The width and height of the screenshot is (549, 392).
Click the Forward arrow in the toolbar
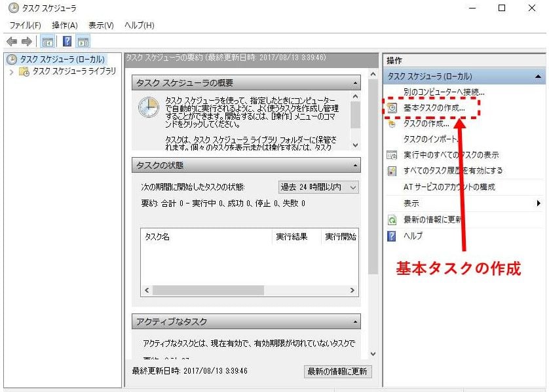(x=27, y=41)
